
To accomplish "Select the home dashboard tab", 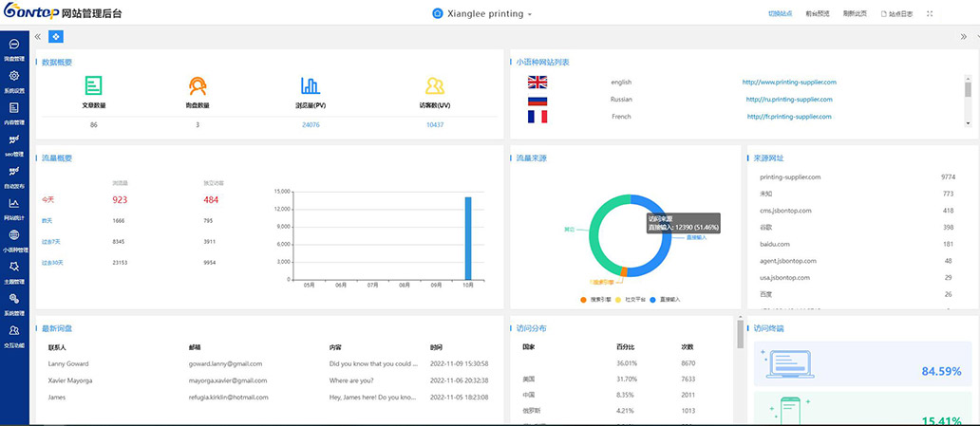I will 56,37.
